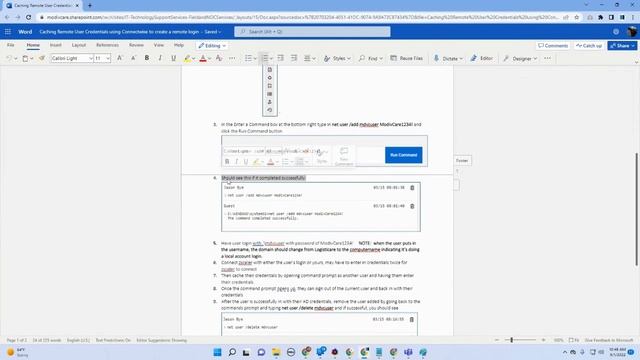Open Microsoft Teams from taskbar
This screenshot has width=640, height=360.
click(x=408, y=352)
